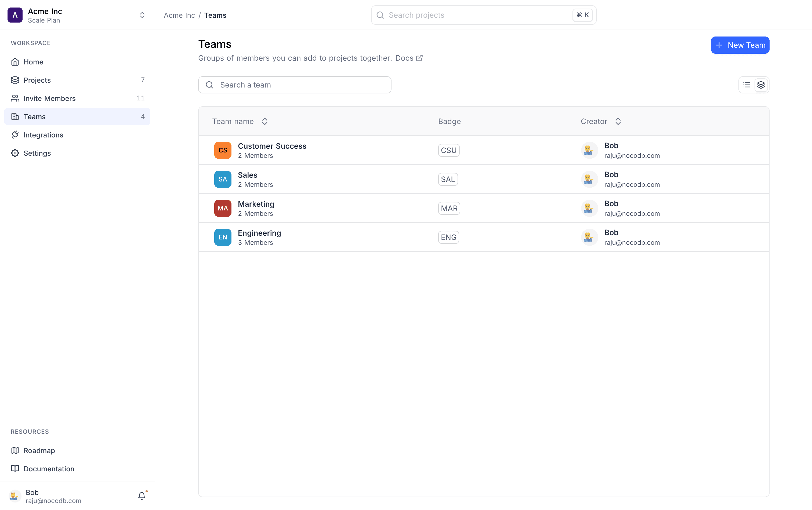This screenshot has width=812, height=510.
Task: Click the orange CS team avatar
Action: 223,150
